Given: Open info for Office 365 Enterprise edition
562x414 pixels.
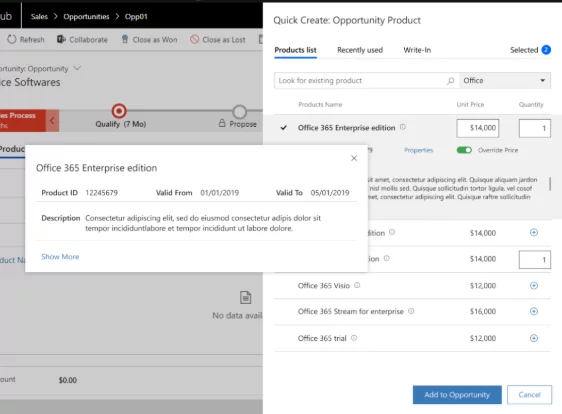Looking at the screenshot, I should point(403,127).
